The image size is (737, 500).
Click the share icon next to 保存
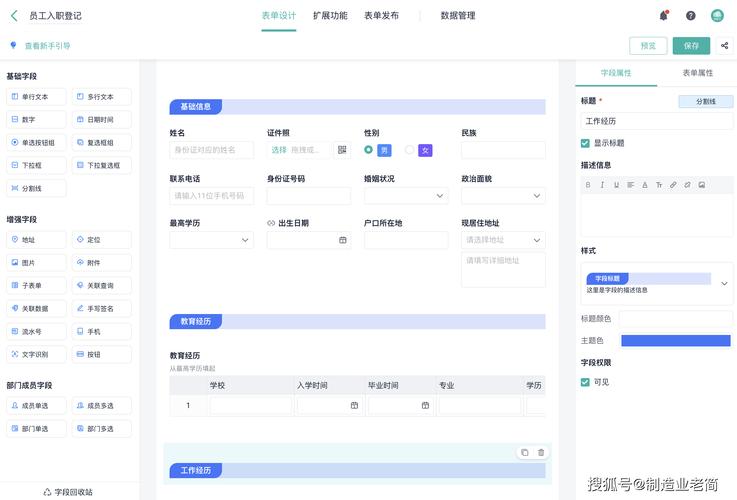724,46
